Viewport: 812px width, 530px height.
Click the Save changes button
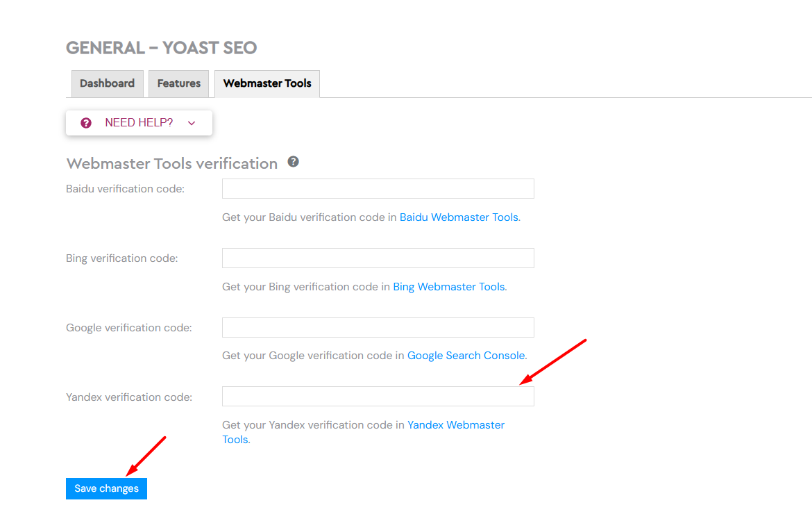coord(106,488)
